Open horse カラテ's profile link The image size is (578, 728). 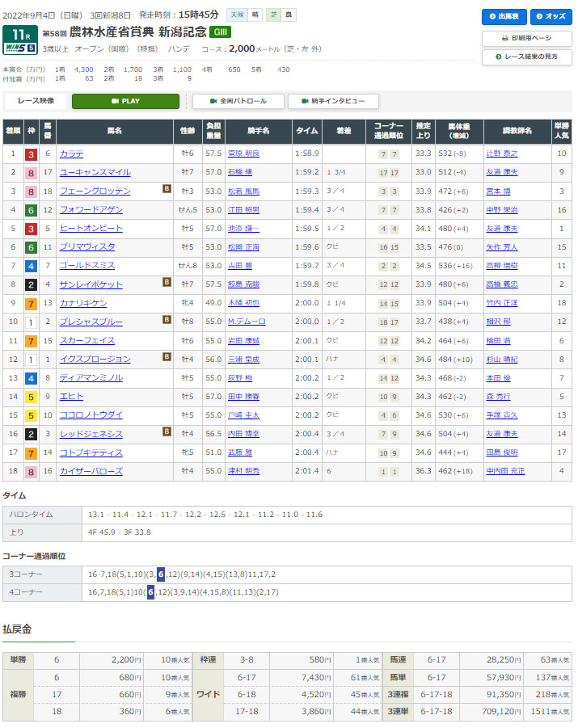71,154
